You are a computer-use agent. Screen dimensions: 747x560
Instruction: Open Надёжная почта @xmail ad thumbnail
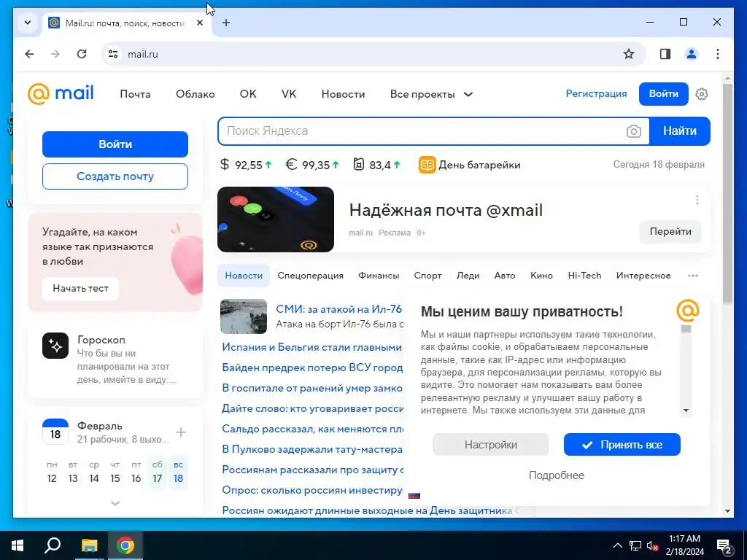click(275, 219)
